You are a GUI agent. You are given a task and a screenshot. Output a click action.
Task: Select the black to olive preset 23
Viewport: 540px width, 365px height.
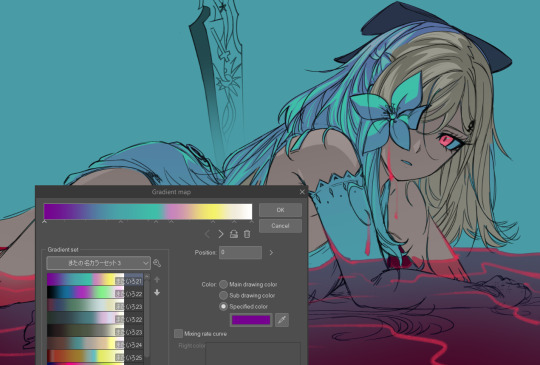click(x=95, y=331)
